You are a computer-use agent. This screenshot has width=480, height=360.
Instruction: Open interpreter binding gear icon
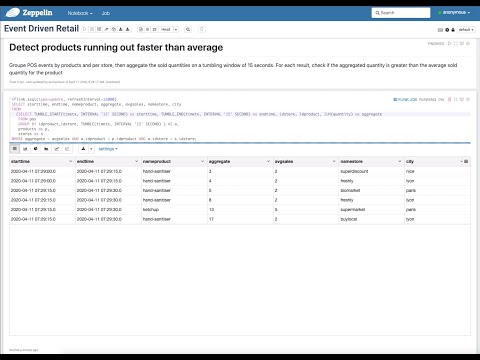pos(447,30)
